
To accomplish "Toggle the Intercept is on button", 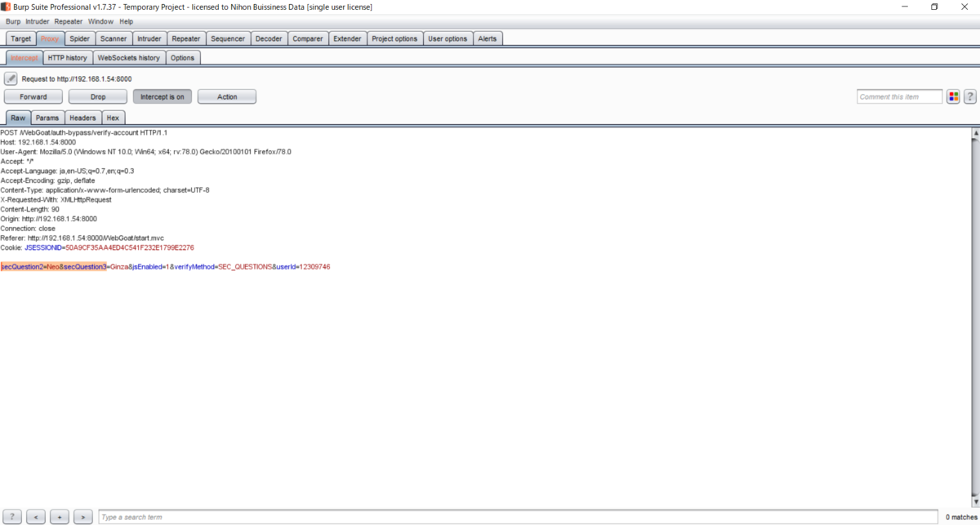I will click(x=163, y=96).
